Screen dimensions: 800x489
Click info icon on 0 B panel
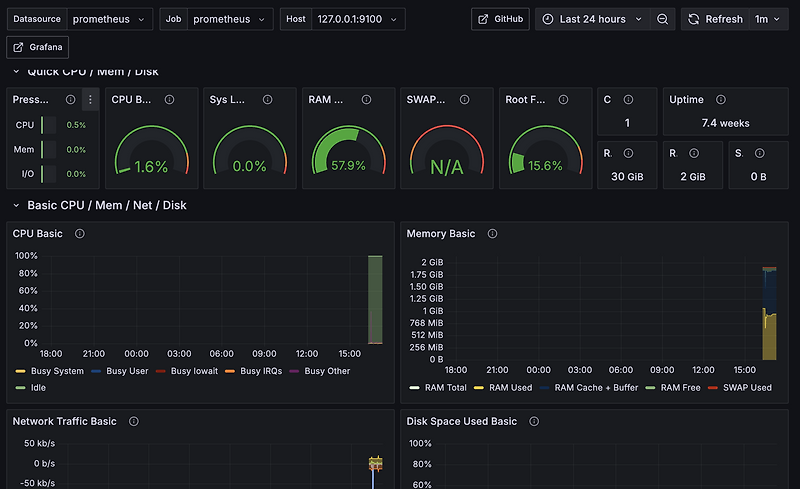tap(759, 153)
